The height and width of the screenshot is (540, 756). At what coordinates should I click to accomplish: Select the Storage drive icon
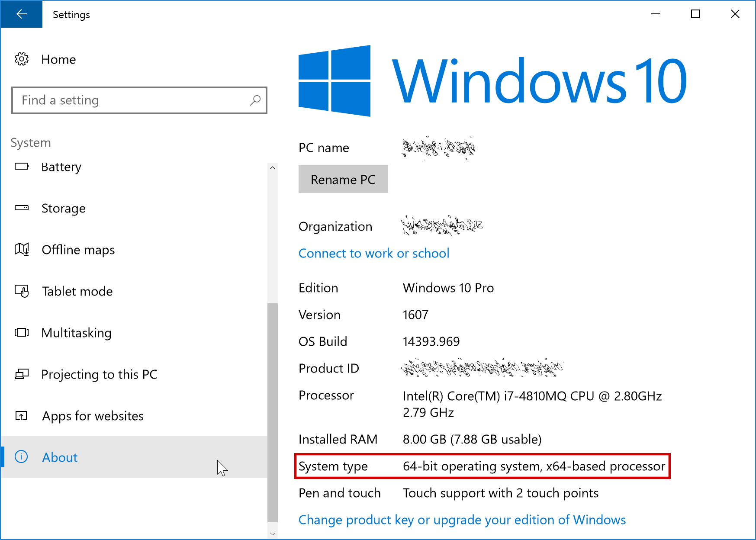point(22,208)
